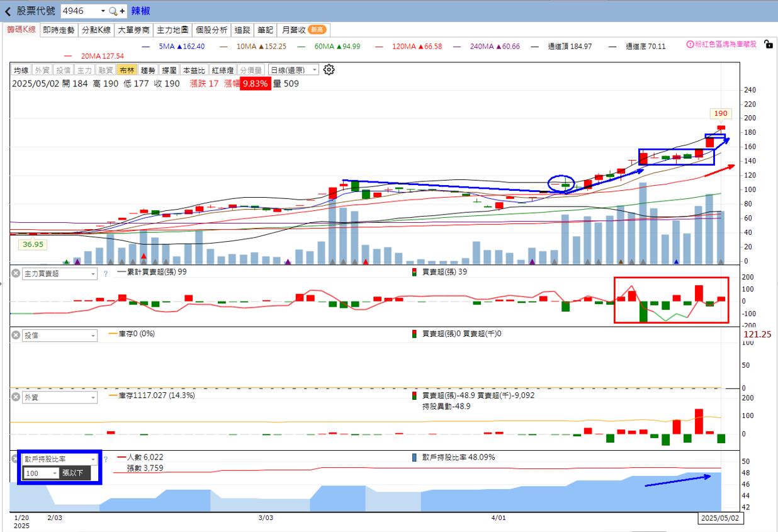Close the 投信 indicator panel
Viewport: 778px width, 532px height.
(16, 336)
